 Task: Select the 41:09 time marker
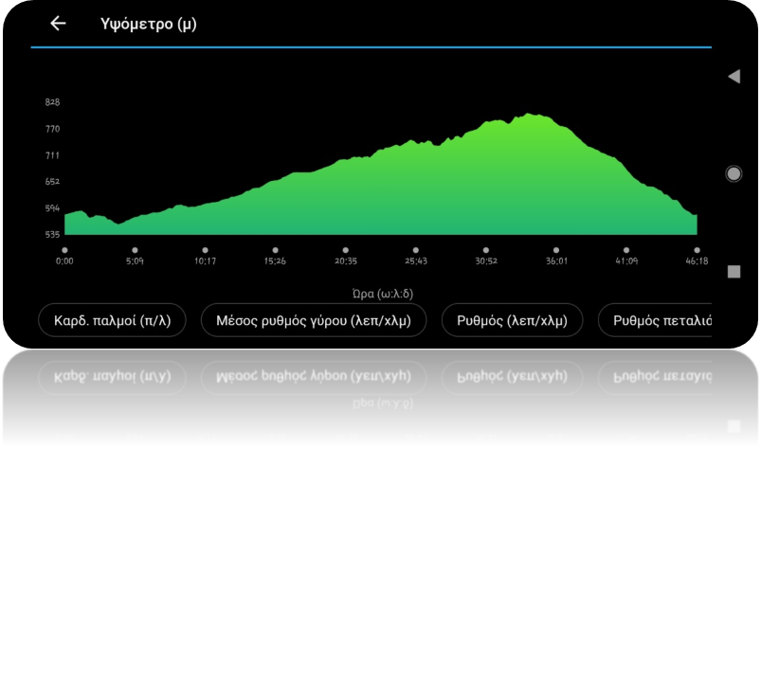pyautogui.click(x=626, y=257)
